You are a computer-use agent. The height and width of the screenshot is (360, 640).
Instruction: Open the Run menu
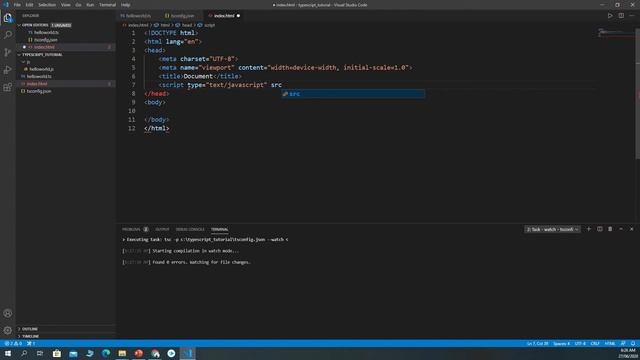90,5
